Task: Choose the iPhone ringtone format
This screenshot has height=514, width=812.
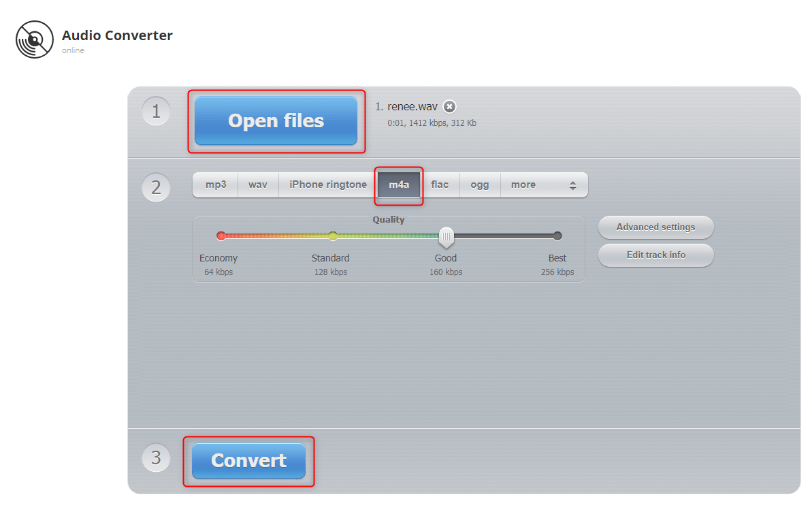Action: 328,185
